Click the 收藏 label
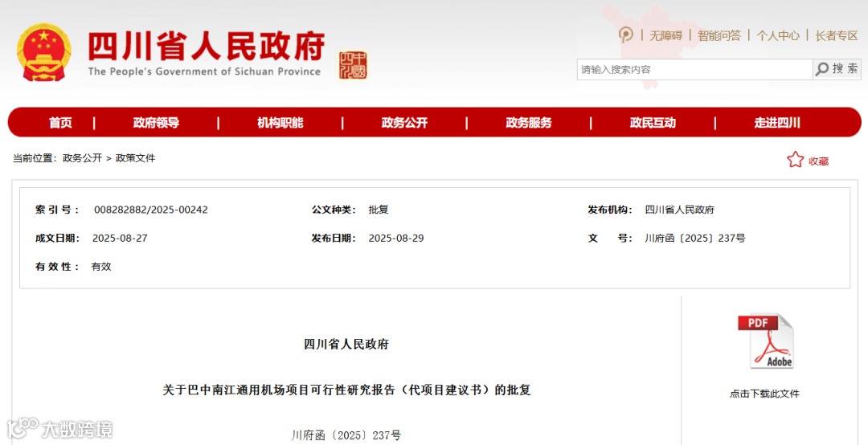Screen dimensions: 868x445 [x=819, y=161]
